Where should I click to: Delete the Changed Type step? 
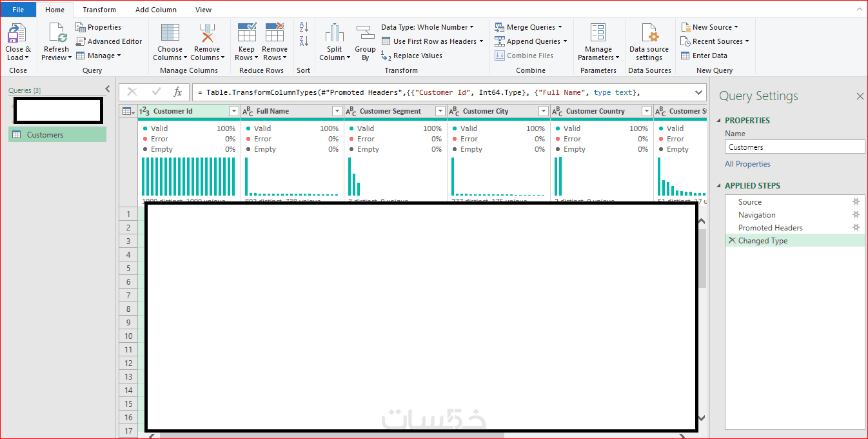[731, 240]
